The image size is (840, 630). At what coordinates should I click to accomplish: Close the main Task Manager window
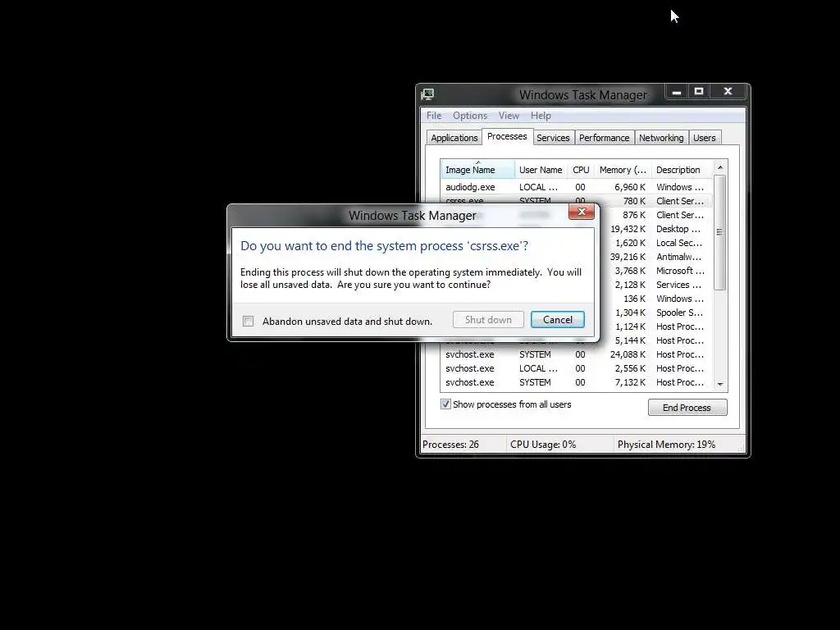[728, 92]
